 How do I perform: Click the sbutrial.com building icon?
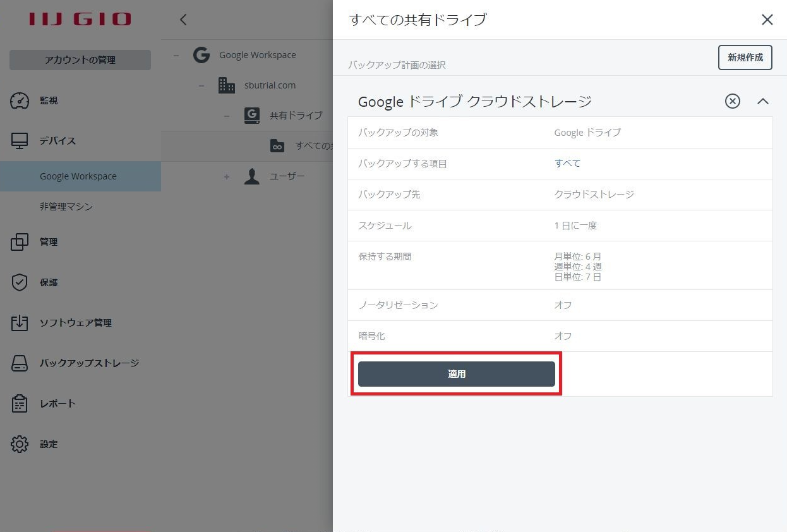[x=226, y=85]
